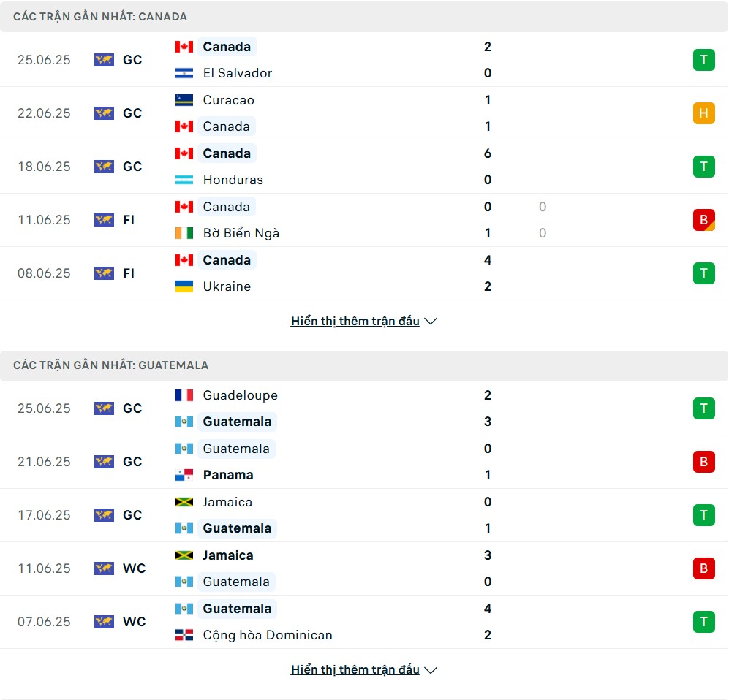The height and width of the screenshot is (700, 729).
Task: Click the Honduras flag icon
Action: coord(184,180)
